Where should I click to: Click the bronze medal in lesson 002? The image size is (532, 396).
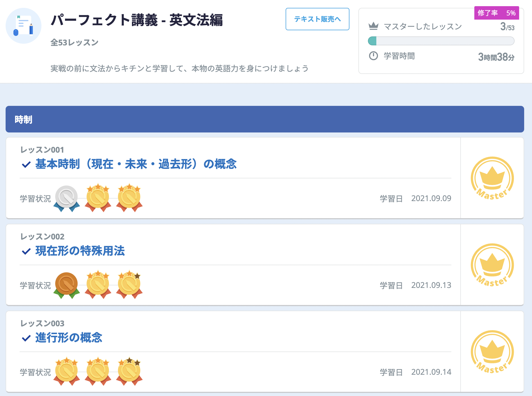tap(66, 285)
